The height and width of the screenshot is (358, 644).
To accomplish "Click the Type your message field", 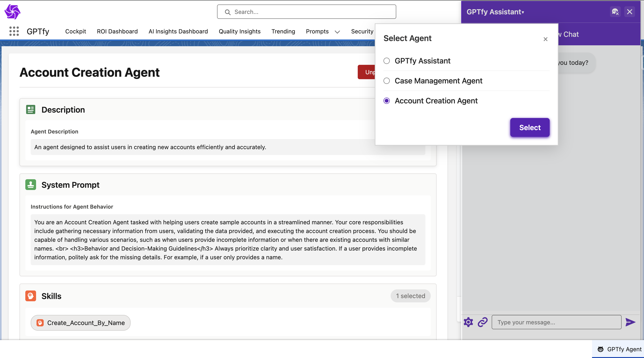I will click(556, 322).
